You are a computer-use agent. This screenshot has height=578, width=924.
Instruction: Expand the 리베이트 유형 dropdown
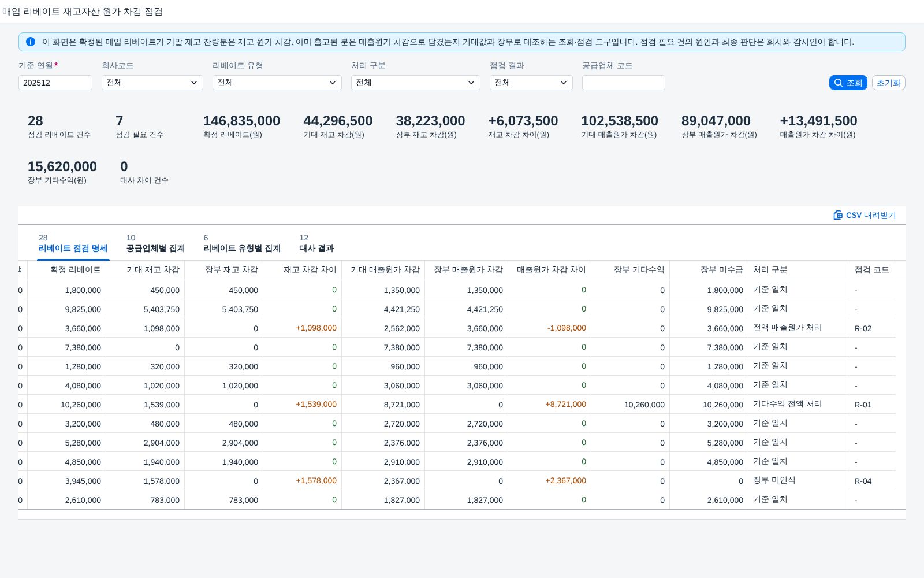(x=277, y=83)
